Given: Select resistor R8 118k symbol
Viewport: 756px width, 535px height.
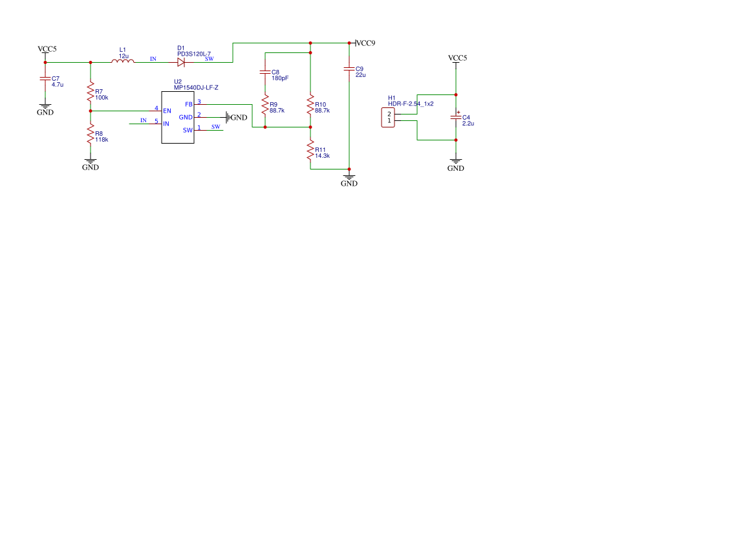Looking at the screenshot, I should pyautogui.click(x=91, y=134).
